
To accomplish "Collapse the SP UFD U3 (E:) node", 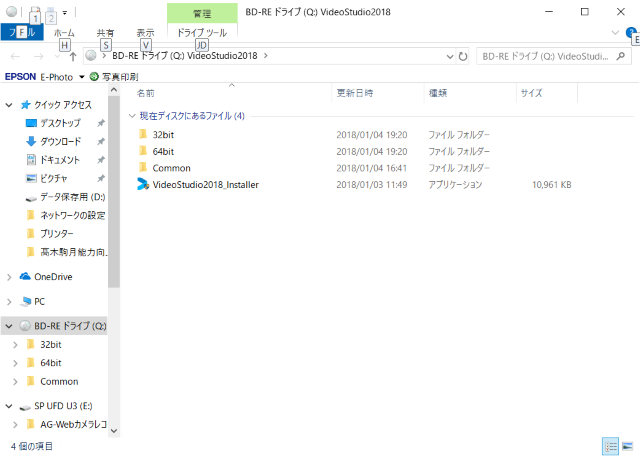I will coord(9,407).
